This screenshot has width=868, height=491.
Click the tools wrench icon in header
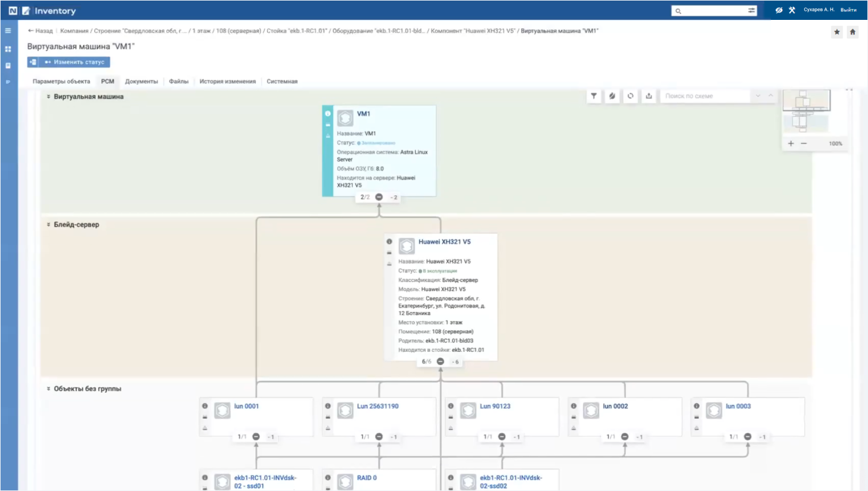pos(792,10)
